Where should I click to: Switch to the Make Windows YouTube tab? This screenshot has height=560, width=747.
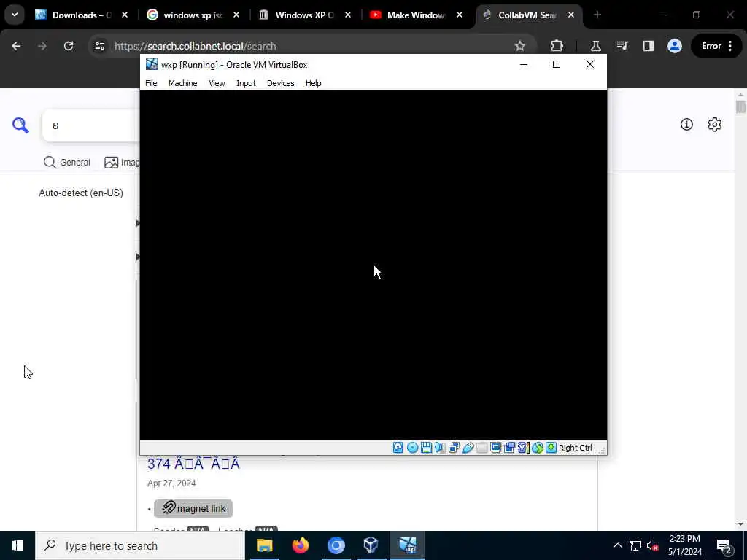click(x=417, y=15)
